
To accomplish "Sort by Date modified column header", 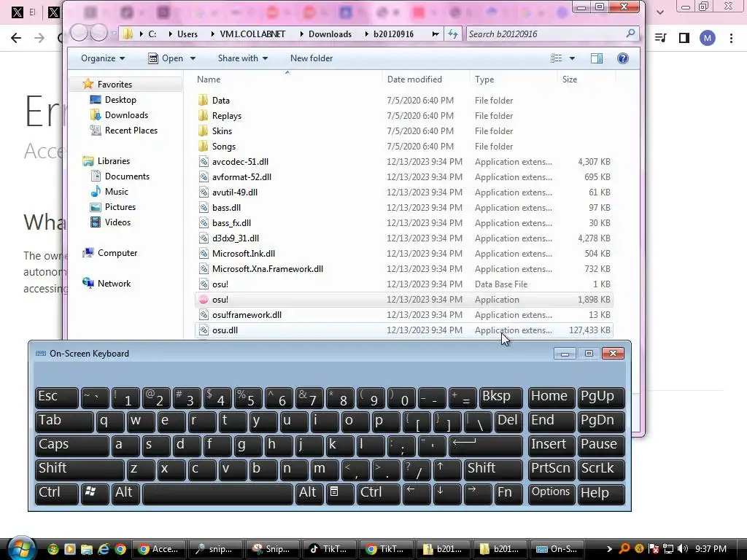I will tap(425, 79).
